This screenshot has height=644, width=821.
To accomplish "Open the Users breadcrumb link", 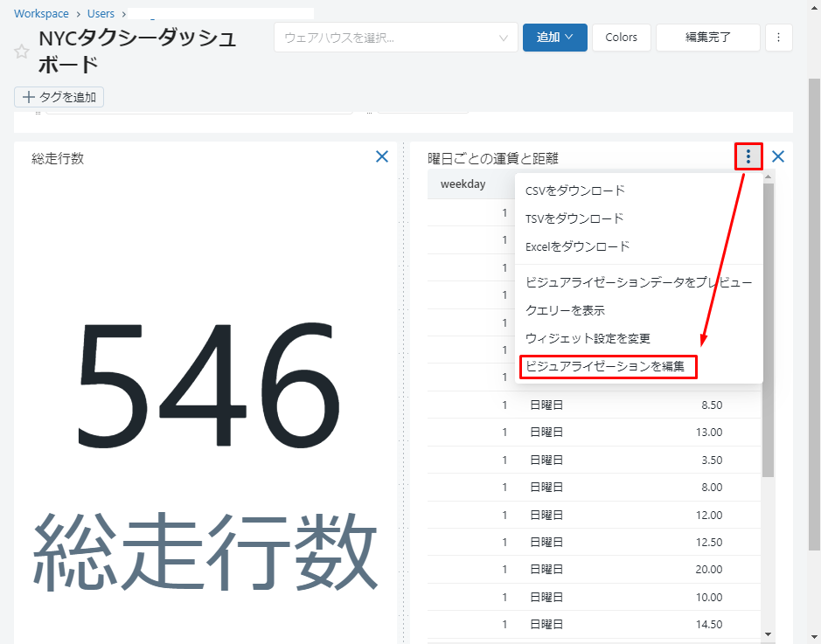I will pos(101,14).
